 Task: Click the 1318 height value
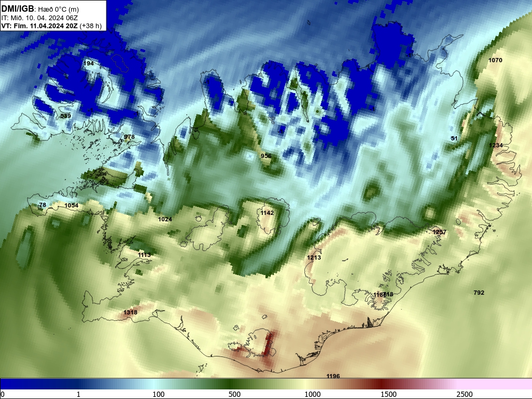[130, 312]
